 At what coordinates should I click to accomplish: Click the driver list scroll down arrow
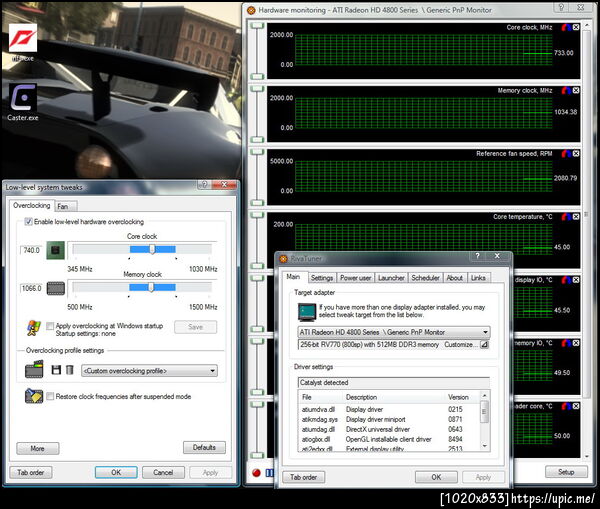(484, 446)
